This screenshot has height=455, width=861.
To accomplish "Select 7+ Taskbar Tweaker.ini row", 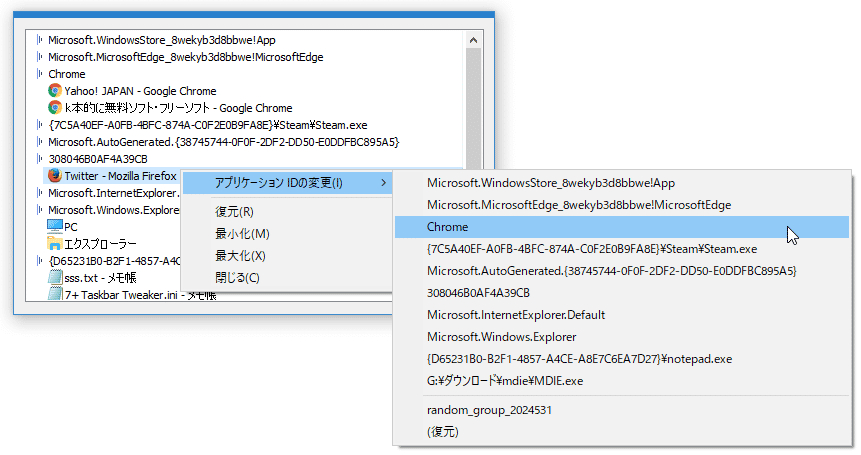I will [x=132, y=294].
